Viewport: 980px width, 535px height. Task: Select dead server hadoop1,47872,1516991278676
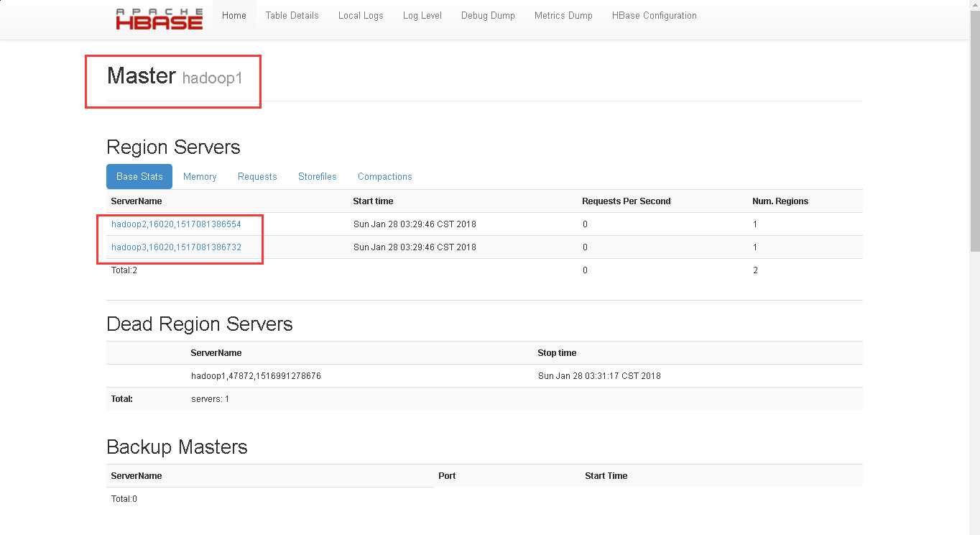[256, 376]
